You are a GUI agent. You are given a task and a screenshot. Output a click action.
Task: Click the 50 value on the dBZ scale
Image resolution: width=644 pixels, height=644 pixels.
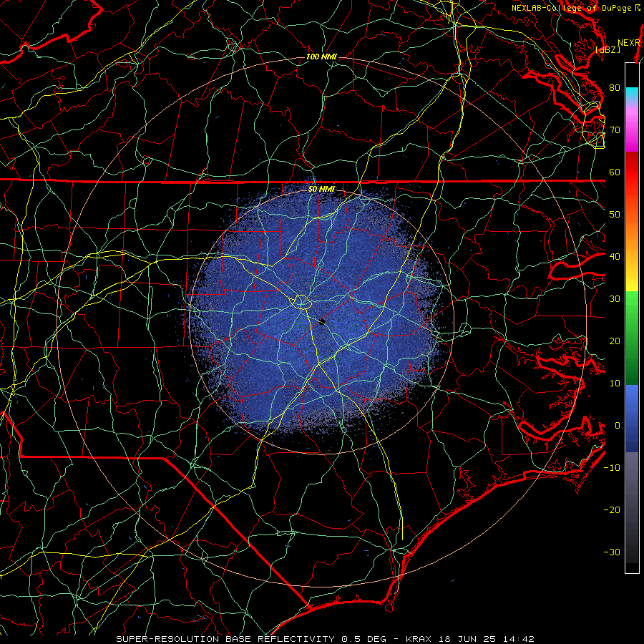click(615, 215)
